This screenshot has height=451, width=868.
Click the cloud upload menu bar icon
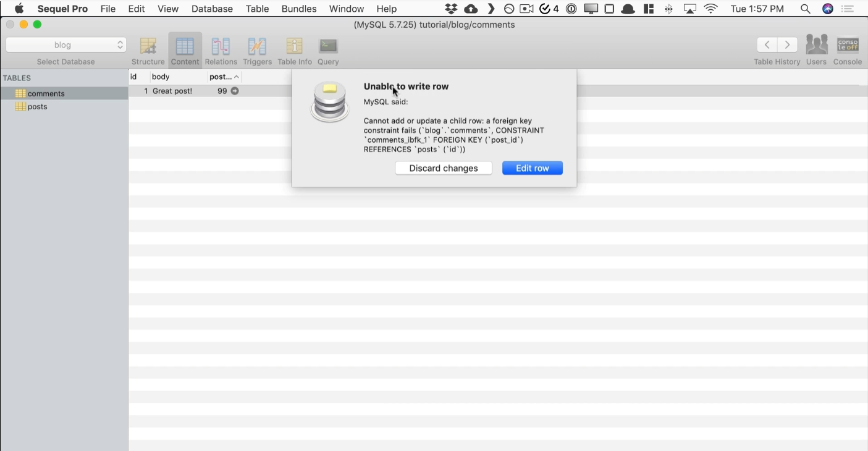tap(471, 9)
